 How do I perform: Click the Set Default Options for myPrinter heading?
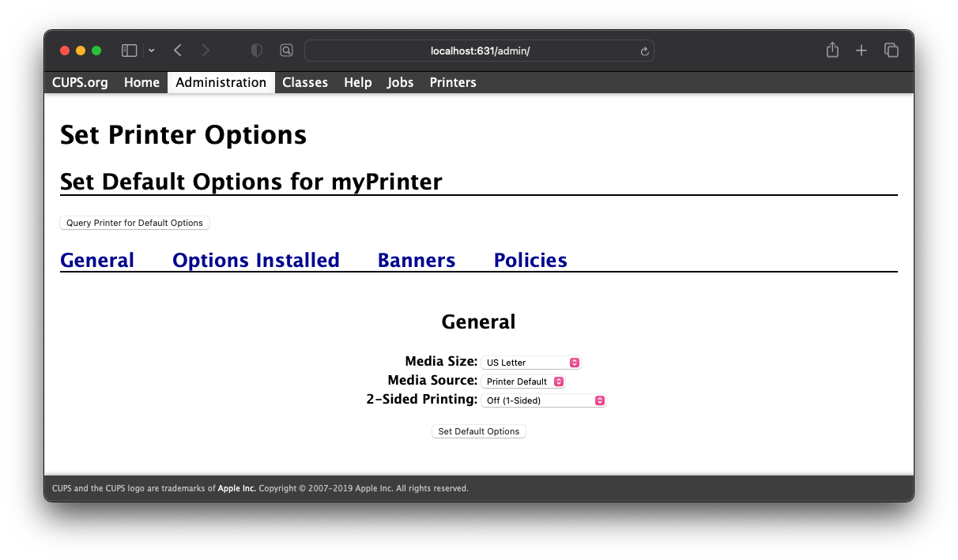251,182
